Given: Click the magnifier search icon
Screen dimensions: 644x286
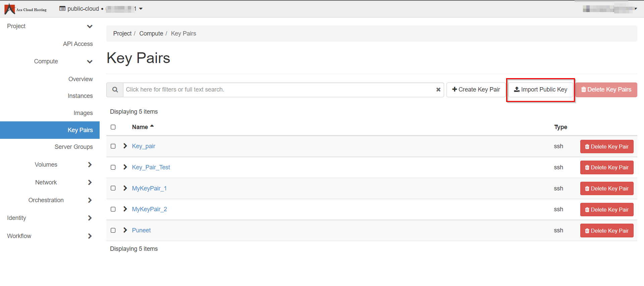Looking at the screenshot, I should 115,90.
